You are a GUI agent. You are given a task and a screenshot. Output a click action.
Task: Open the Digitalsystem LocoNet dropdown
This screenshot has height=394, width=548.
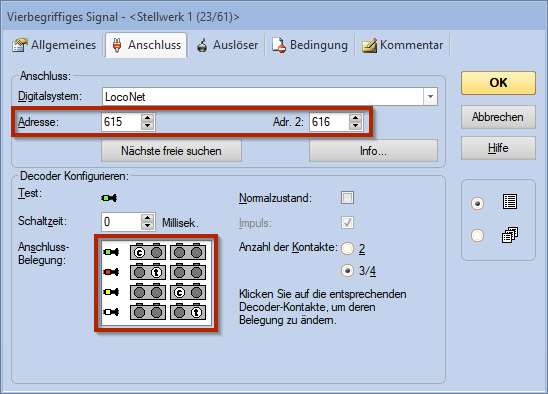[431, 96]
